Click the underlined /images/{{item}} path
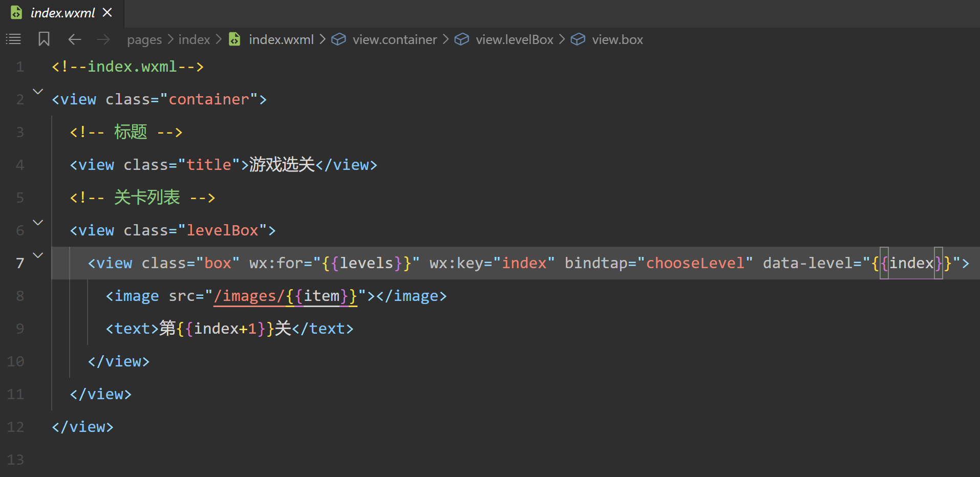Screen dimensions: 980x477 tap(285, 296)
